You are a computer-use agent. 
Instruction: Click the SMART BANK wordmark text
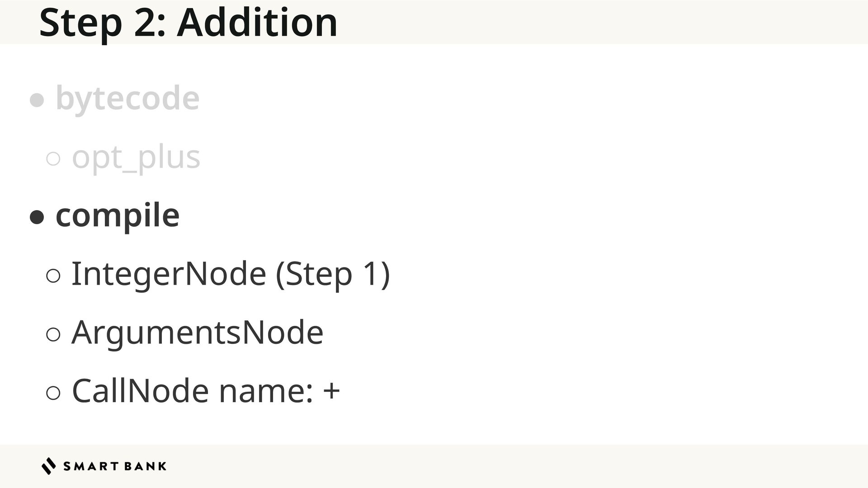point(115,466)
